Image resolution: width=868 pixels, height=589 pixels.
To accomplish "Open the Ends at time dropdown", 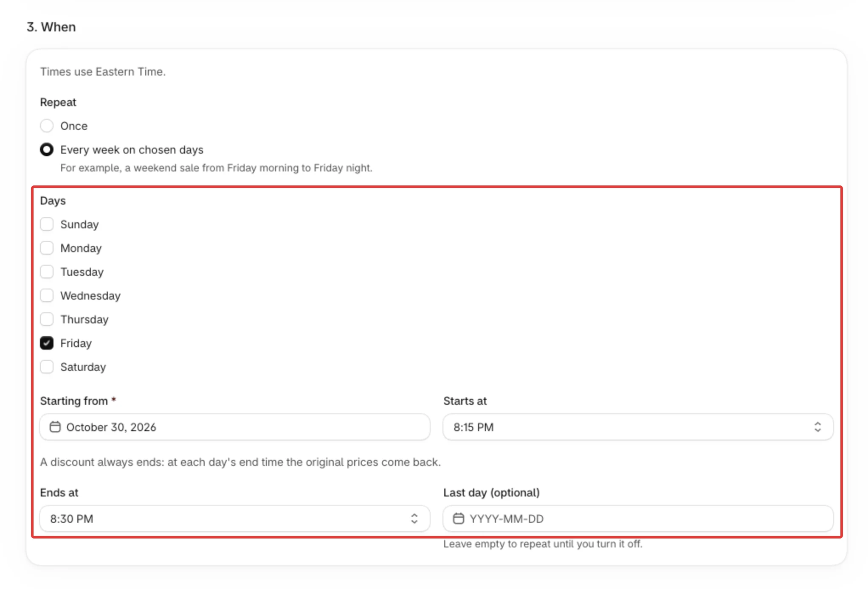I will click(x=235, y=519).
